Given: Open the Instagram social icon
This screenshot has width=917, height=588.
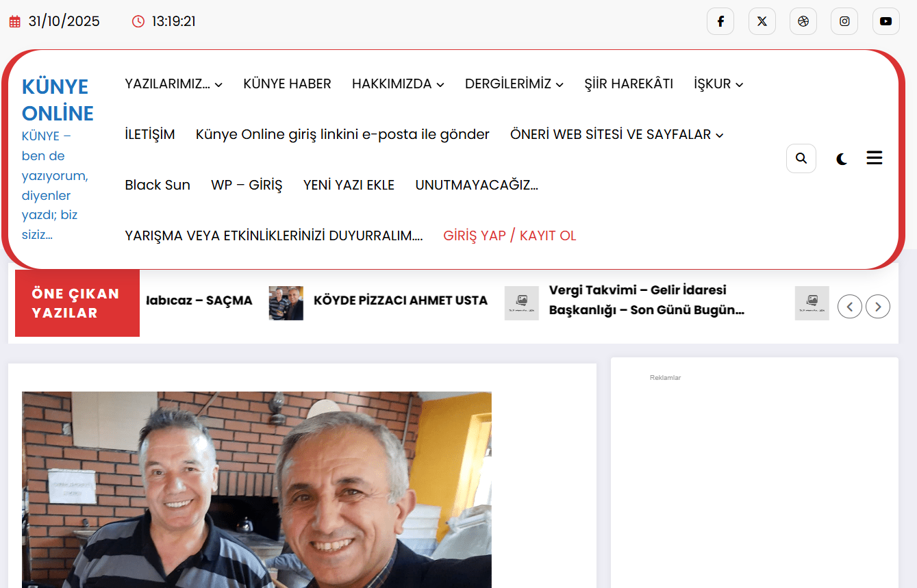Looking at the screenshot, I should [844, 21].
